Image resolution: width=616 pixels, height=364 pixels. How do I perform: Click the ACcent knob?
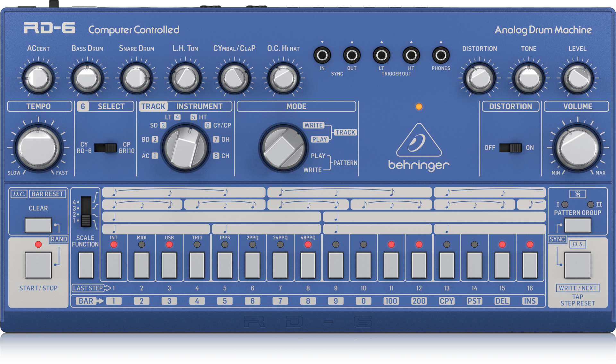click(x=38, y=78)
